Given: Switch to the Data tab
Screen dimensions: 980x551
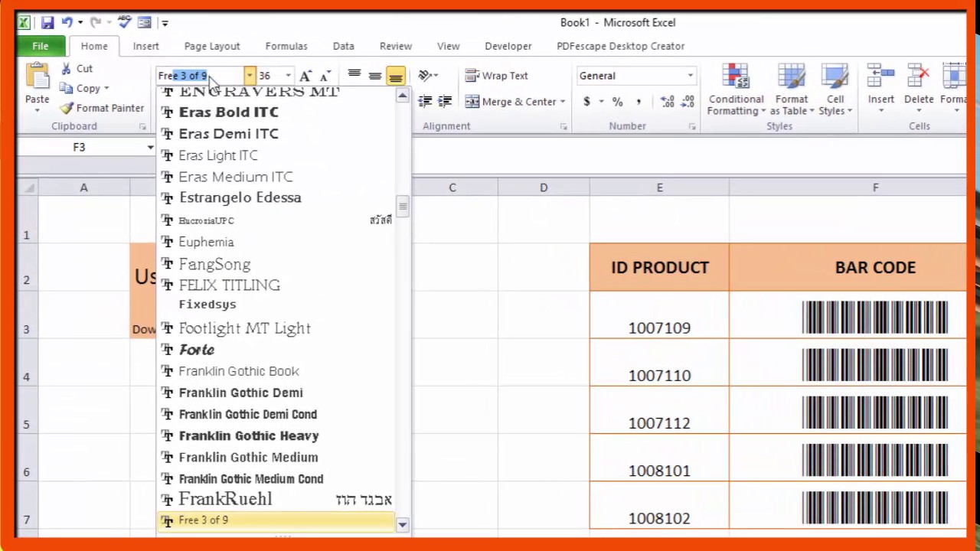Looking at the screenshot, I should coord(343,46).
